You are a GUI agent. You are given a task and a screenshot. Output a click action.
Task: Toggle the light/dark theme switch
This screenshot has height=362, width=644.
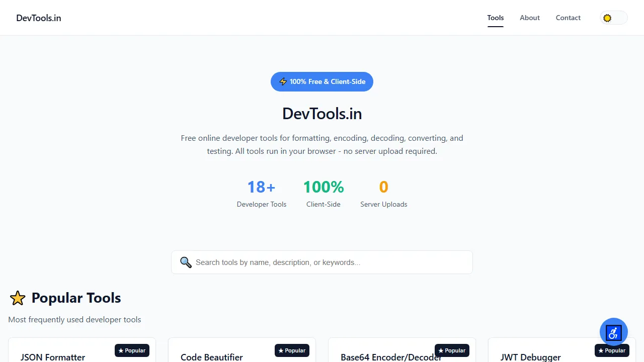point(613,18)
